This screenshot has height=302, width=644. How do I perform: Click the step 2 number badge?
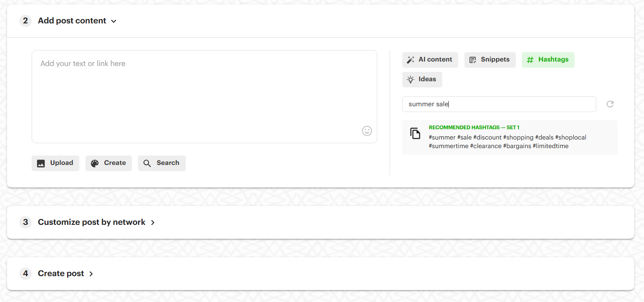(x=25, y=21)
